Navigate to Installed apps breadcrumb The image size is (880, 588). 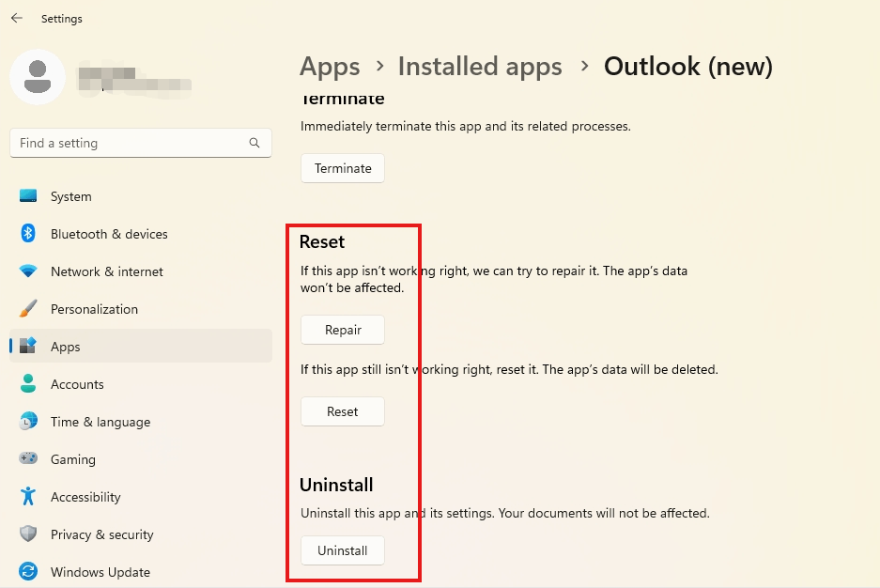click(x=480, y=66)
